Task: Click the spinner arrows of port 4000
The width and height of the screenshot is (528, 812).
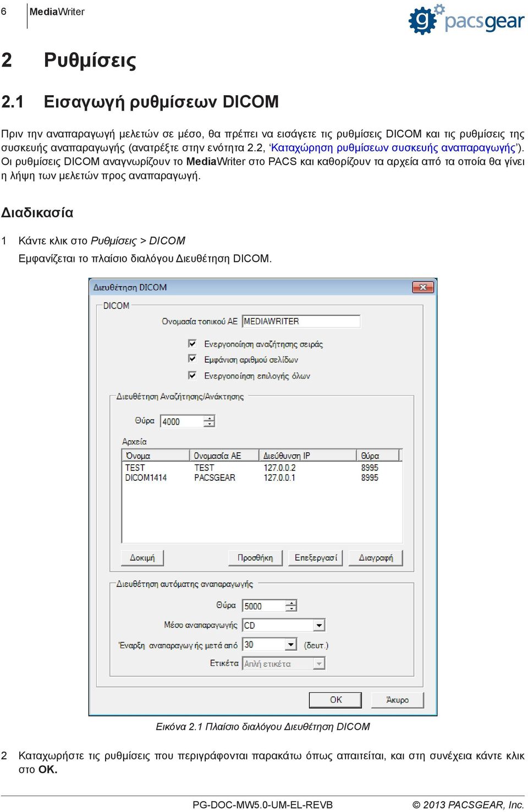Action: [x=210, y=421]
